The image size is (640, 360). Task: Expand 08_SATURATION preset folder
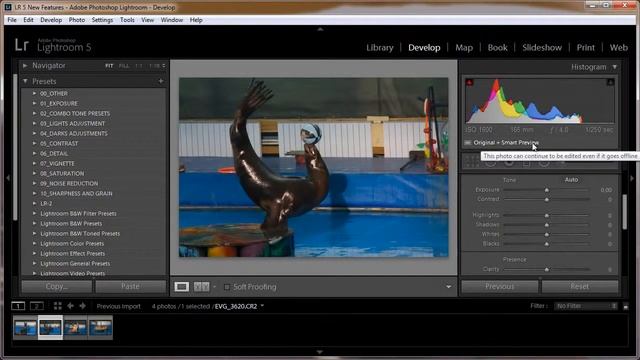pyautogui.click(x=35, y=173)
